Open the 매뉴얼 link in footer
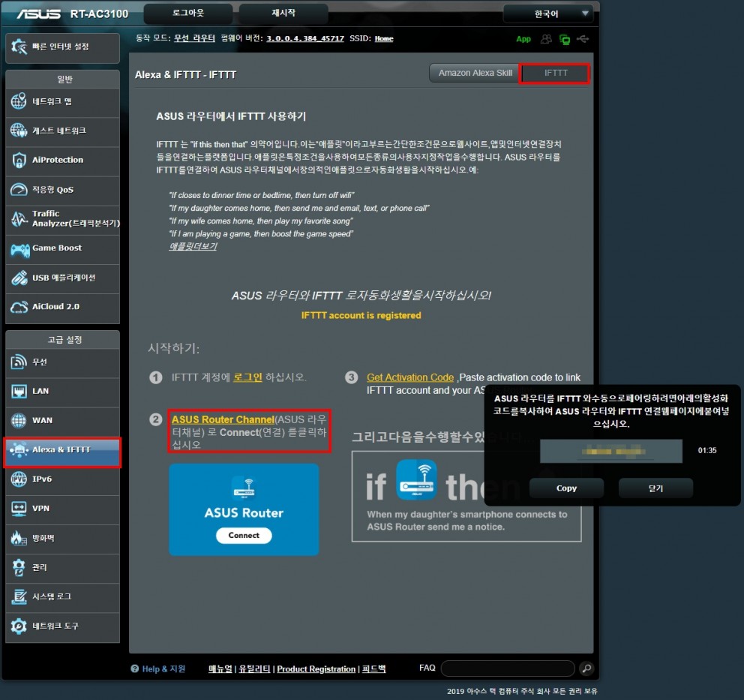This screenshot has width=744, height=700. click(x=220, y=668)
